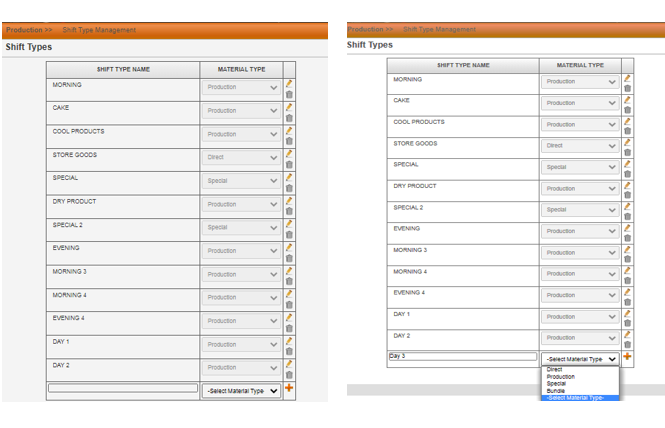Click orange plus icon beside empty name field

(x=289, y=388)
